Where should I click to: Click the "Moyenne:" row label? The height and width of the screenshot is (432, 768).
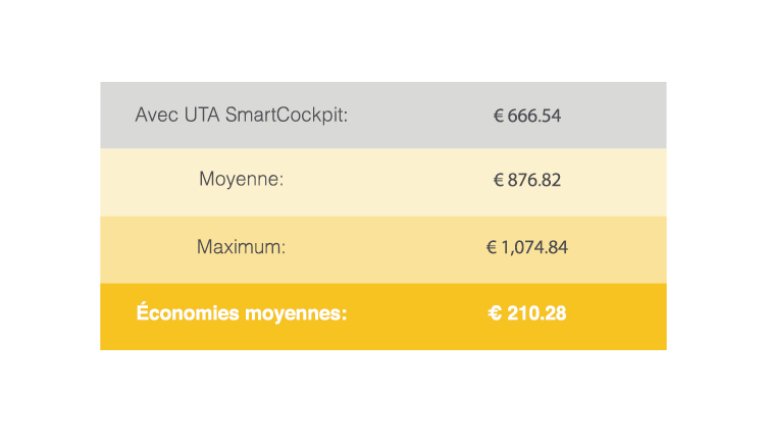tap(241, 180)
